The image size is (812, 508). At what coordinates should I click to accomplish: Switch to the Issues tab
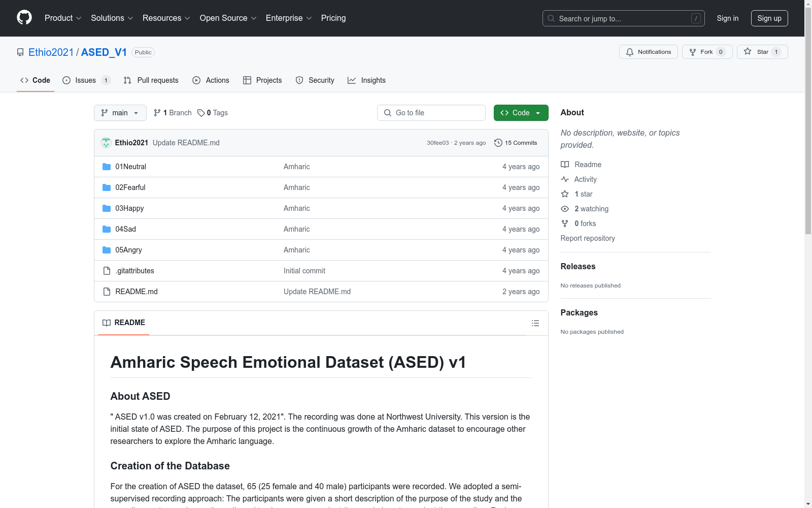click(x=85, y=80)
